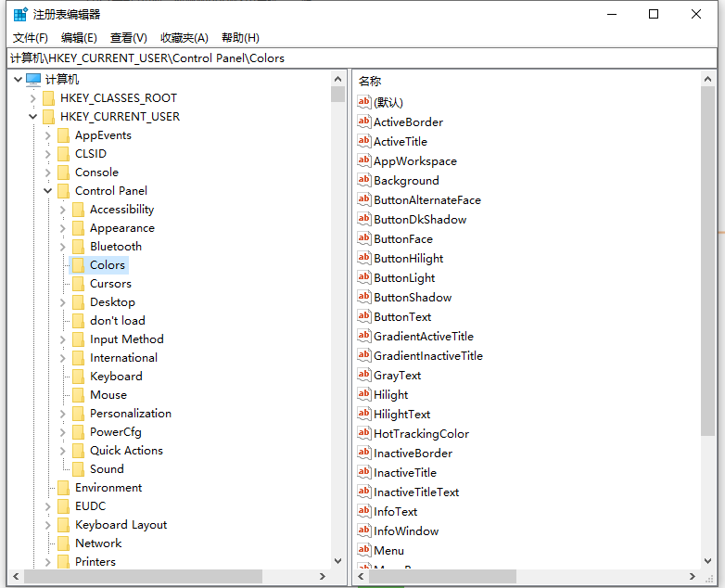Select the Keyboard Layout key
Screen dimensions: 725x588
tap(121, 525)
